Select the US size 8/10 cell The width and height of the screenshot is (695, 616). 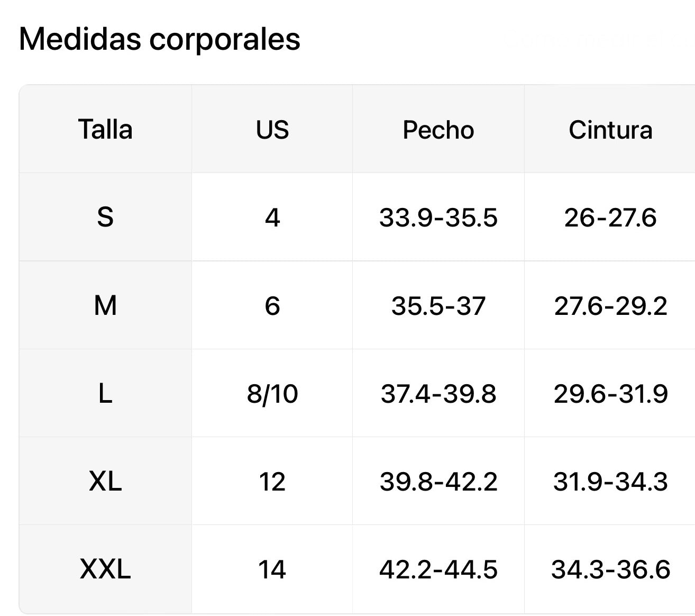point(272,394)
